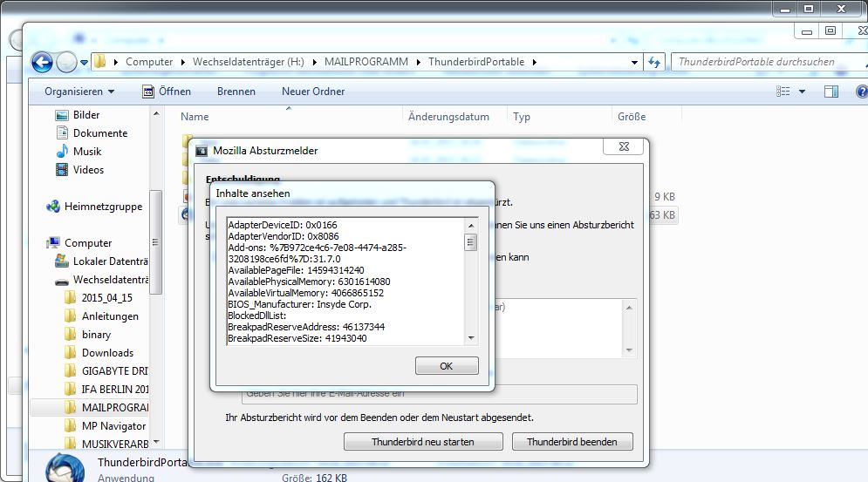Screen dimensions: 868x482
Task: Toggle the preview pane icon
Action: (830, 92)
